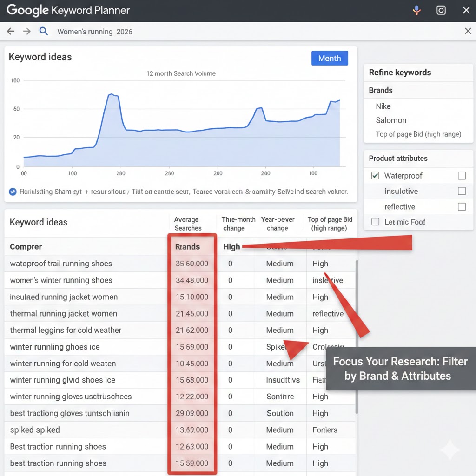Click the Google voice search microphone icon
Image resolution: width=476 pixels, height=476 pixels.
[417, 10]
